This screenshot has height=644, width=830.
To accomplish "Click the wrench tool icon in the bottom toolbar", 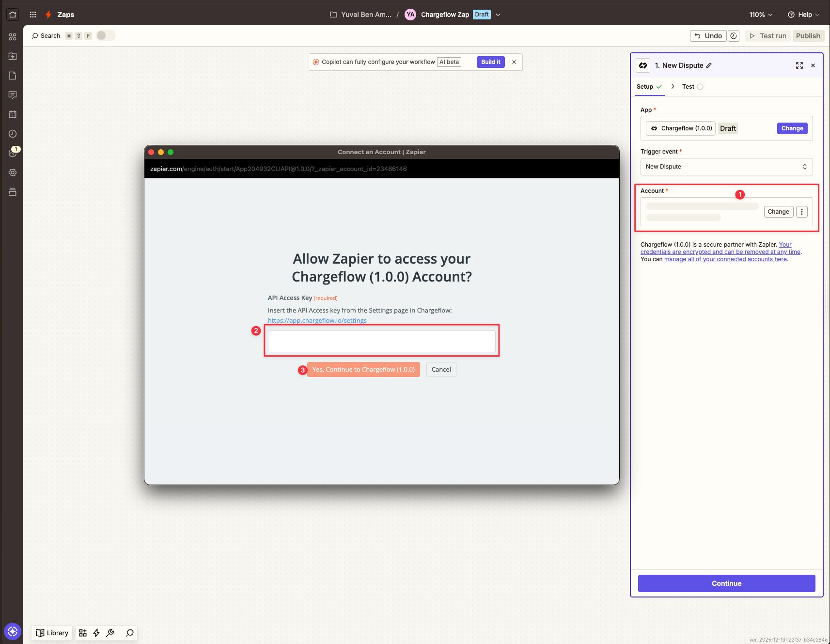I will pyautogui.click(x=110, y=633).
